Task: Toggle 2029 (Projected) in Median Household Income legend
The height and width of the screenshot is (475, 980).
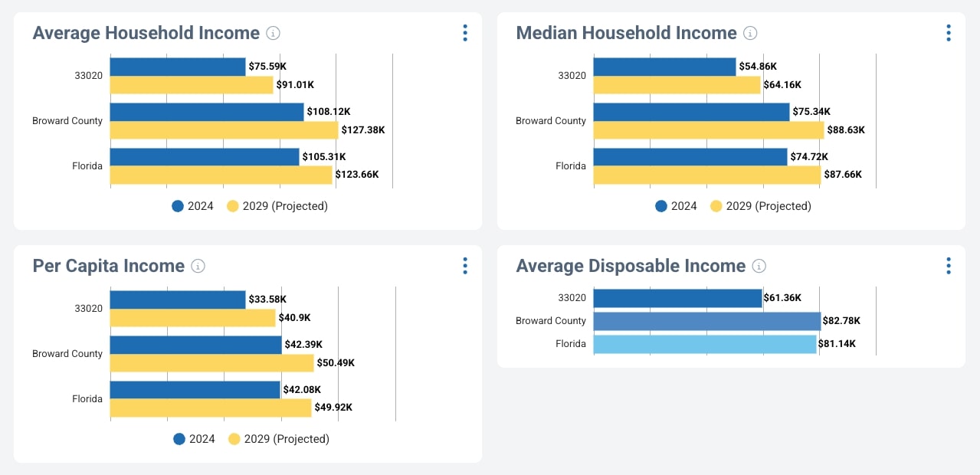Action: pyautogui.click(x=768, y=206)
